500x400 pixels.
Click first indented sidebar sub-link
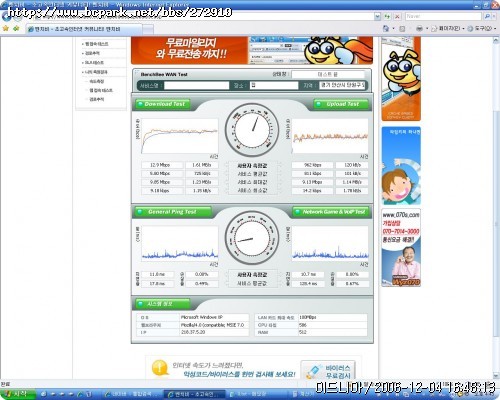click(96, 81)
